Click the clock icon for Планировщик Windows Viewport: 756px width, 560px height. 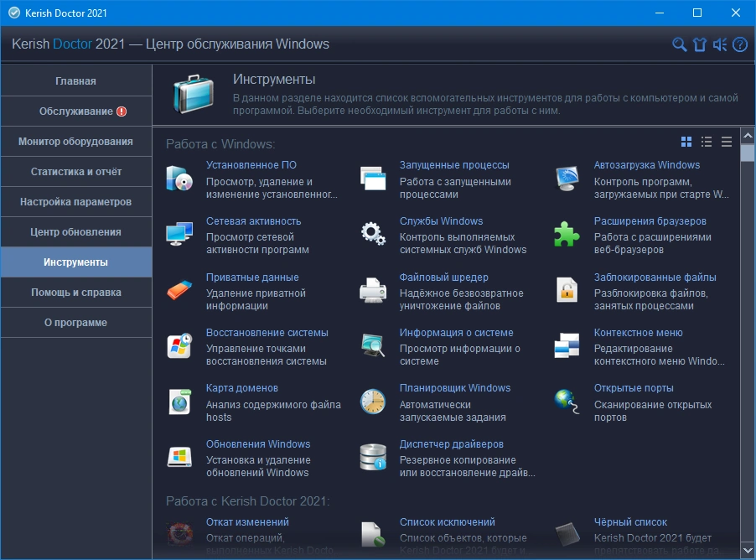click(373, 402)
